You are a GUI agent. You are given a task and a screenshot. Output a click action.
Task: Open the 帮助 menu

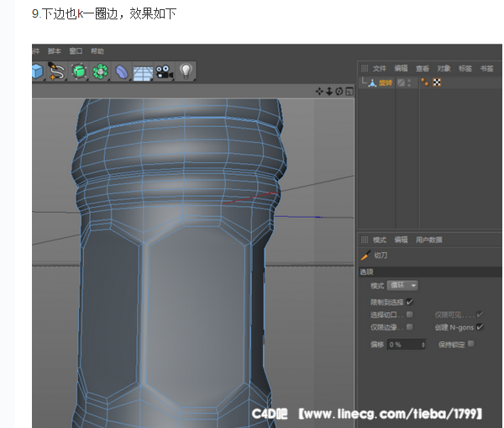[x=97, y=51]
